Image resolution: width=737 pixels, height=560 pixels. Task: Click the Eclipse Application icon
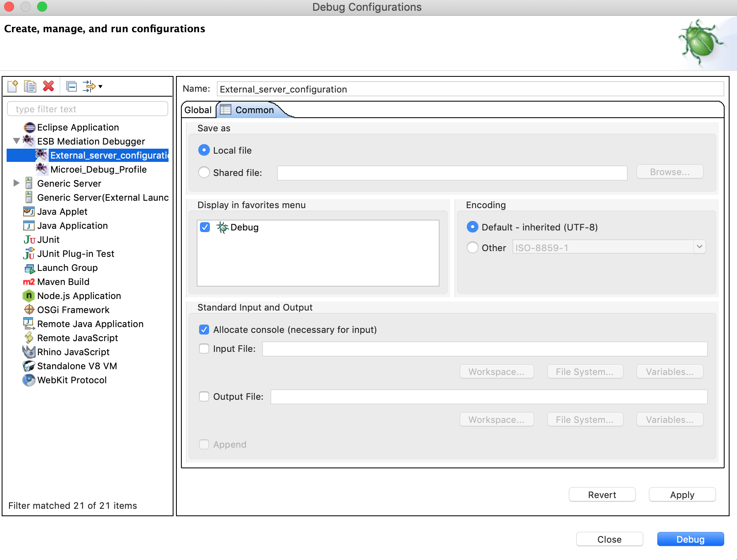(29, 127)
